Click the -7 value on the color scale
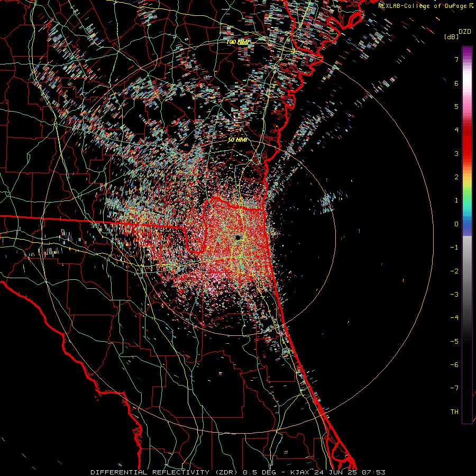This screenshot has width=476, height=476. click(454, 388)
